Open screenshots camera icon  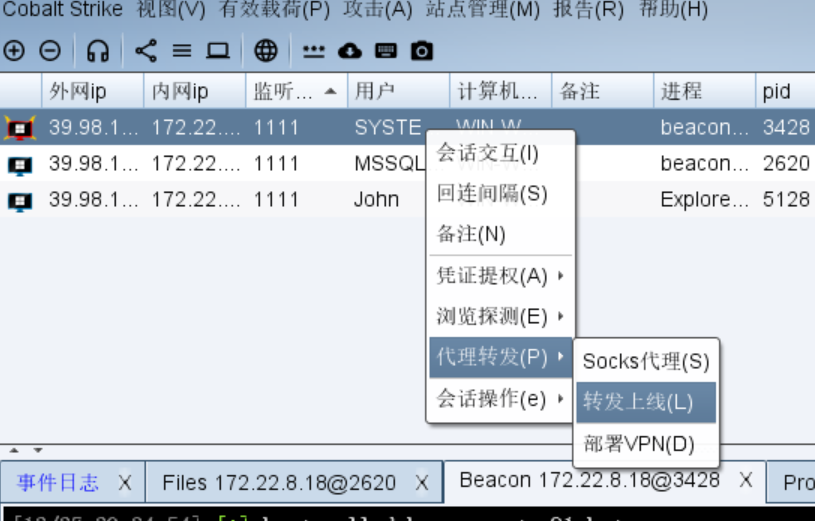422,51
